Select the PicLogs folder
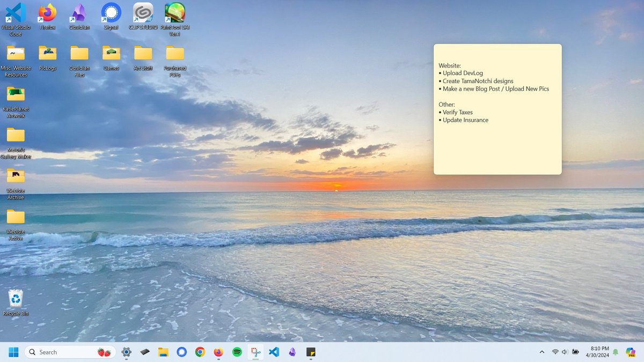 (x=48, y=53)
